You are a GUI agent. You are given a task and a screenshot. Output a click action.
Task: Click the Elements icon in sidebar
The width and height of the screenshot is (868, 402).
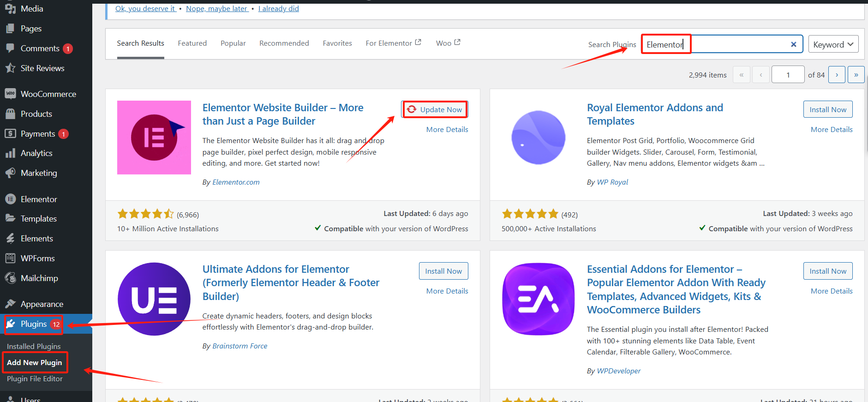(10, 238)
